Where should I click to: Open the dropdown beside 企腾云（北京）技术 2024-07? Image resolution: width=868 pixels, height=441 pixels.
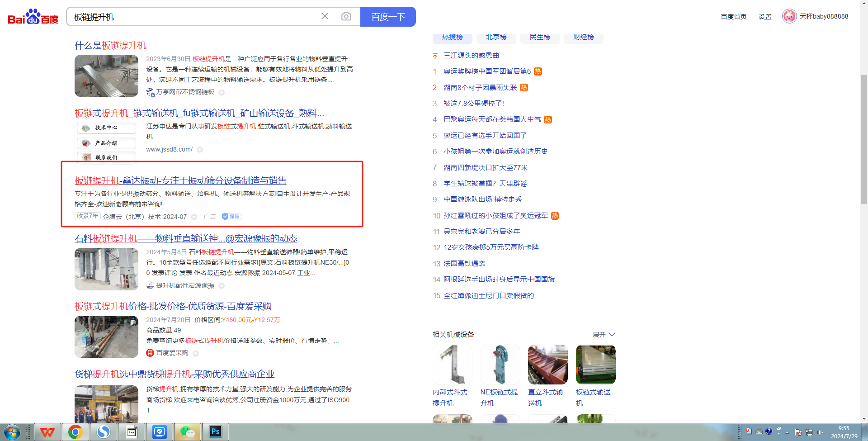click(194, 217)
